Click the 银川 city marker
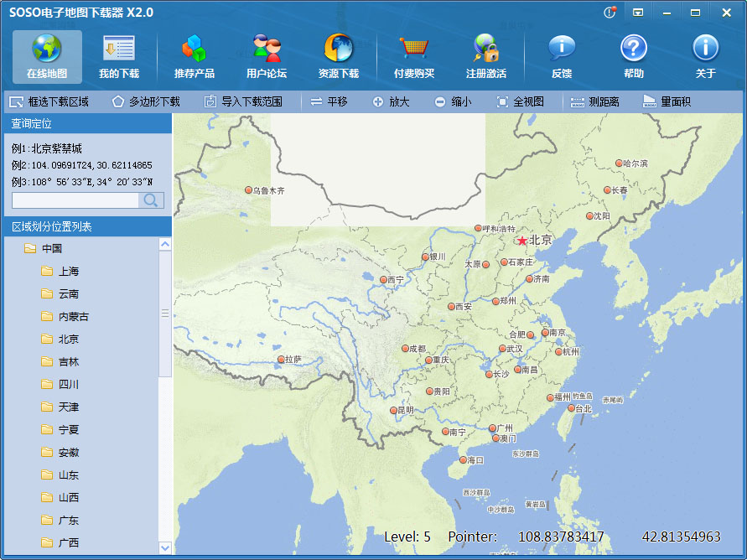 point(425,257)
